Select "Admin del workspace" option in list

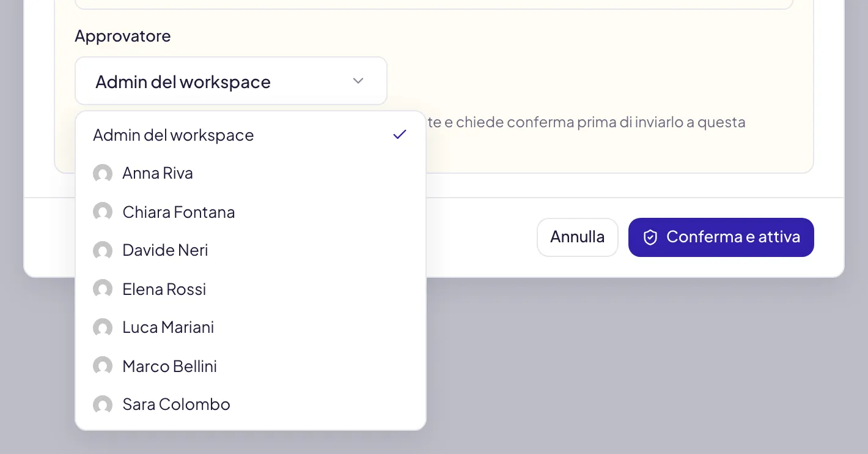point(251,135)
